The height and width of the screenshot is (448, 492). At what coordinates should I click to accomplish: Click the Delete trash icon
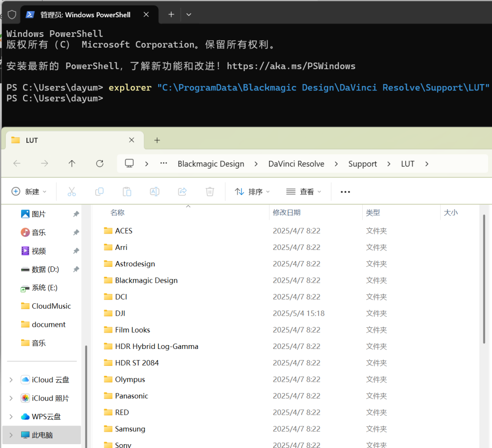[209, 191]
